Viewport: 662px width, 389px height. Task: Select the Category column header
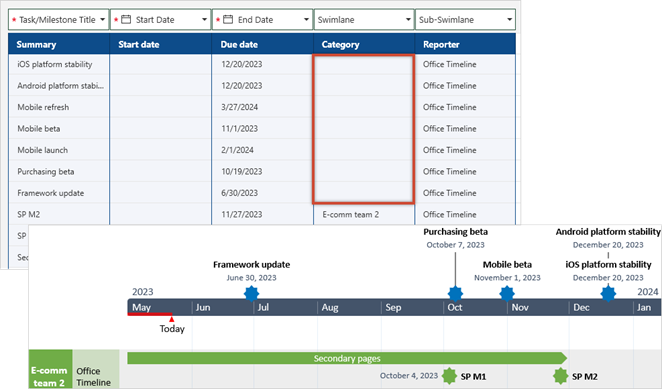[x=364, y=44]
